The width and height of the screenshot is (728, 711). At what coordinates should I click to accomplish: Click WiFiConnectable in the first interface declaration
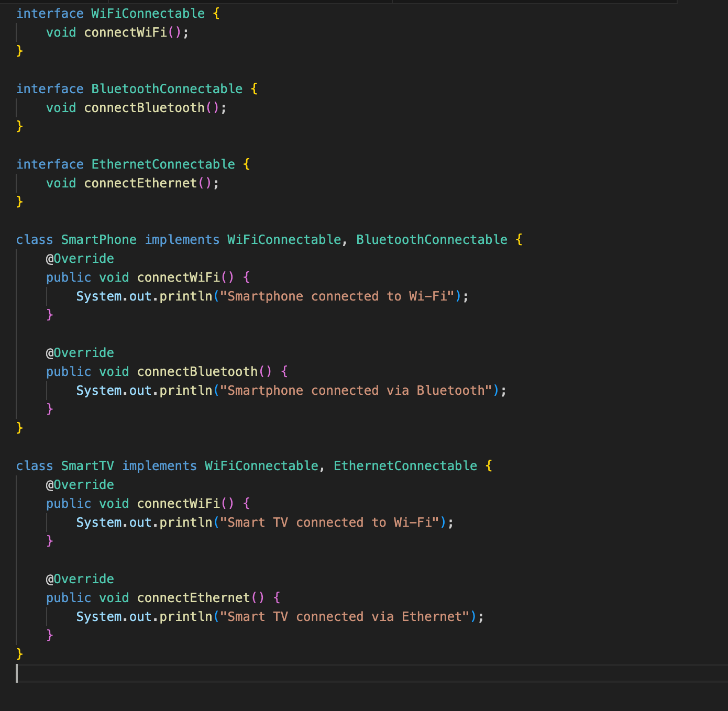(148, 14)
